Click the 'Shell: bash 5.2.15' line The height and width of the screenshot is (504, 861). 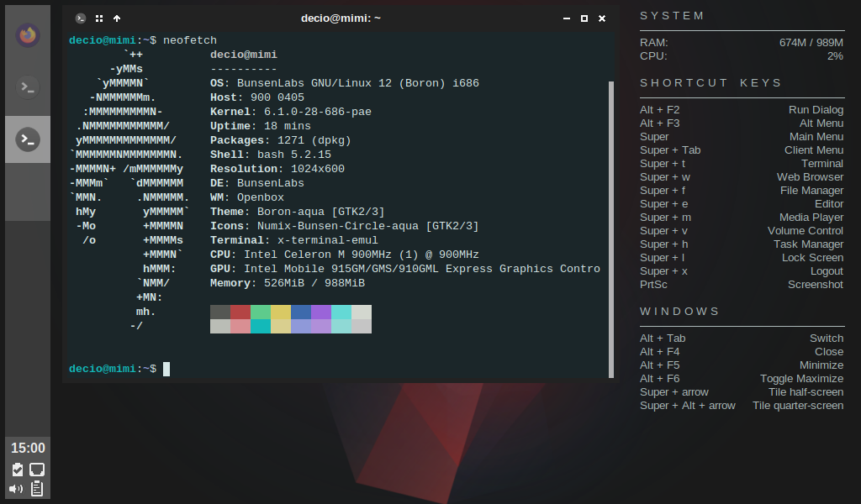point(271,155)
